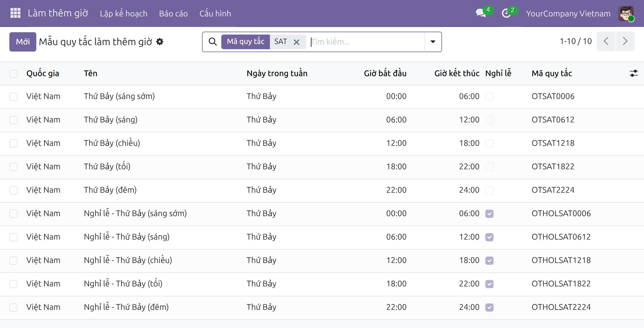Open the Thứ Bảy (tối) record
Screen dimensions: 644x328
107,167
